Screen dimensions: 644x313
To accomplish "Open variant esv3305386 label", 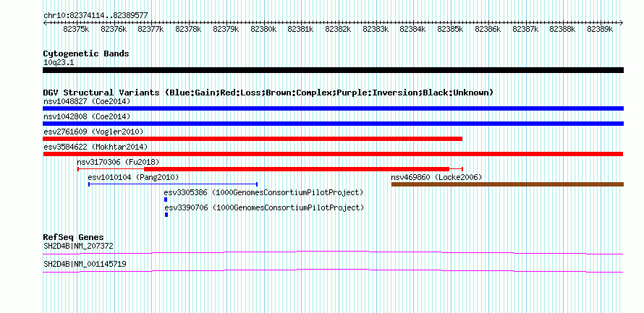I will click(x=263, y=192).
